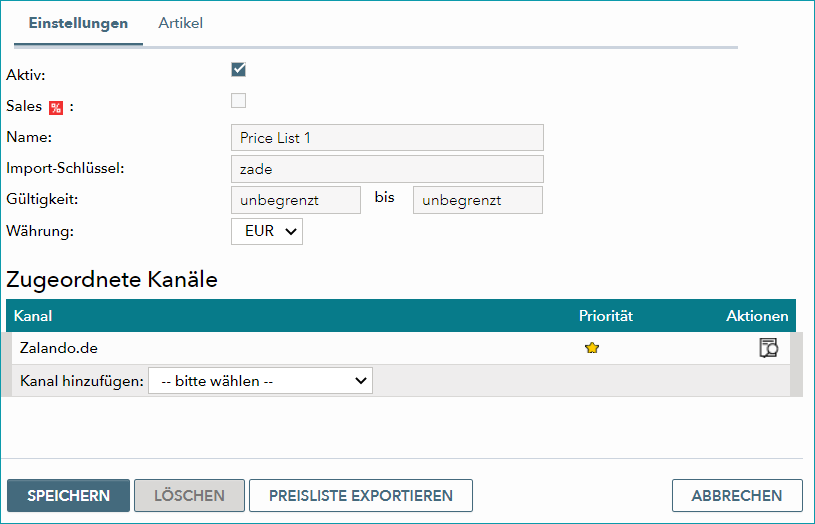Click the yellow priority star for Zalando.de
The height and width of the screenshot is (524, 815).
[591, 348]
